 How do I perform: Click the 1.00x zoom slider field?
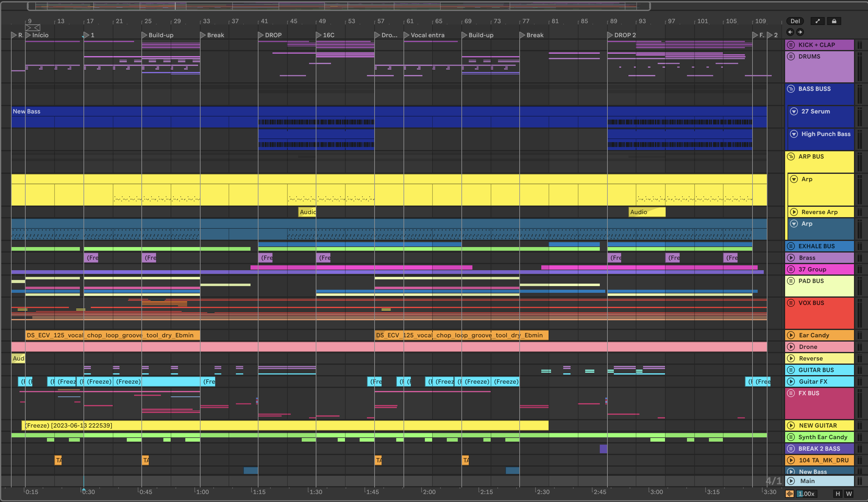click(x=806, y=494)
